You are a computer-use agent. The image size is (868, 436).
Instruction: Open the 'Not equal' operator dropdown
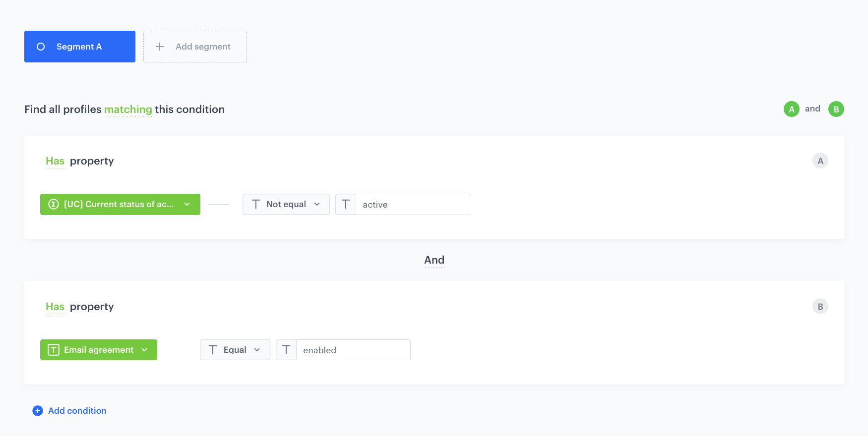pos(286,204)
